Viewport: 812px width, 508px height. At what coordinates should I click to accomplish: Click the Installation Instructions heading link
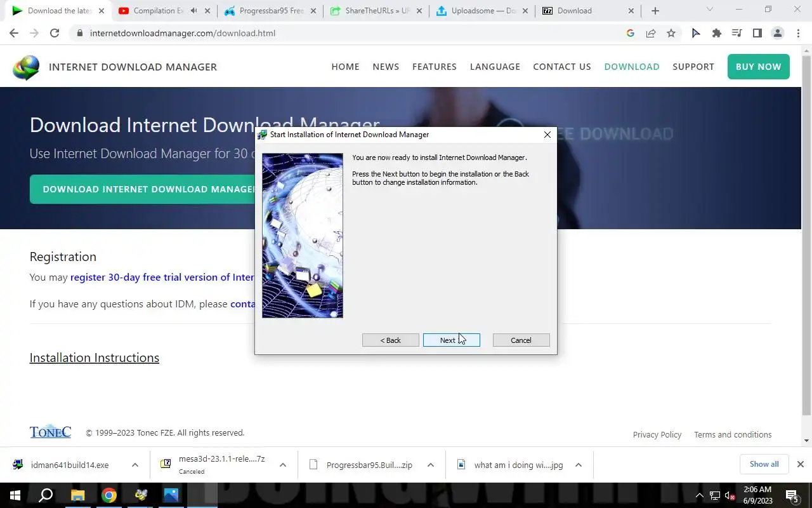click(95, 358)
